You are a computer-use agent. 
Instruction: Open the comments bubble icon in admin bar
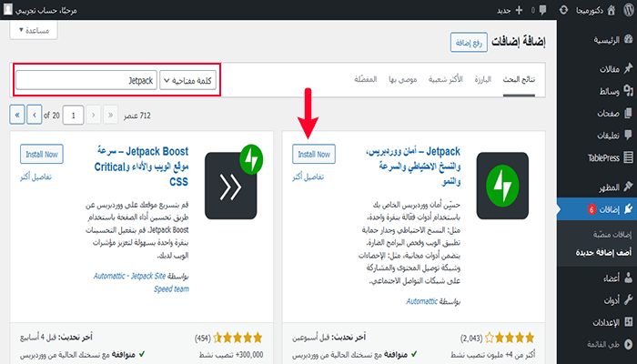click(542, 10)
